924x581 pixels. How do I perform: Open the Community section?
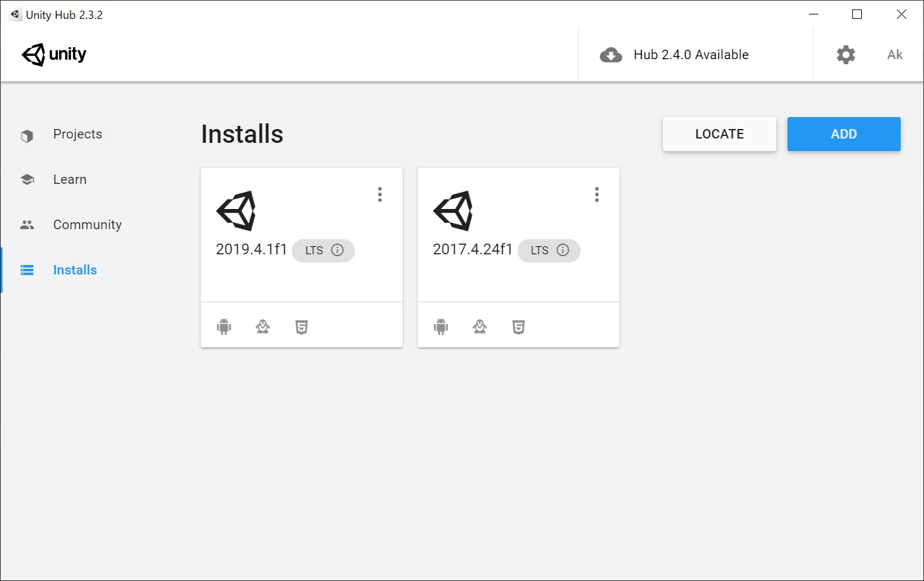coord(87,225)
